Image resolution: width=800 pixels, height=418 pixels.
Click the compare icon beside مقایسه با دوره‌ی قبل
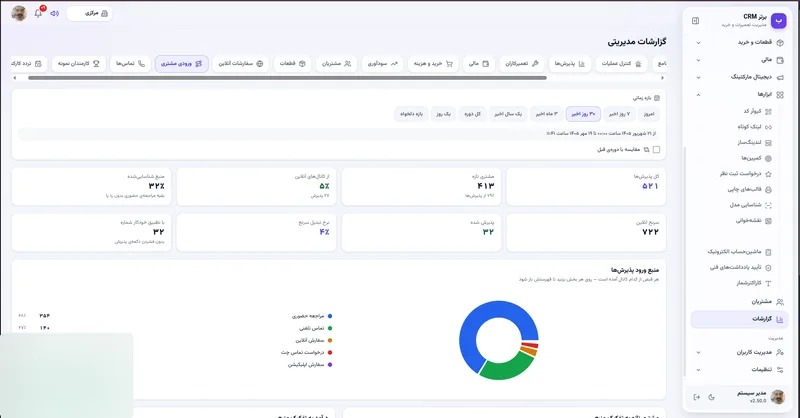pyautogui.click(x=646, y=150)
